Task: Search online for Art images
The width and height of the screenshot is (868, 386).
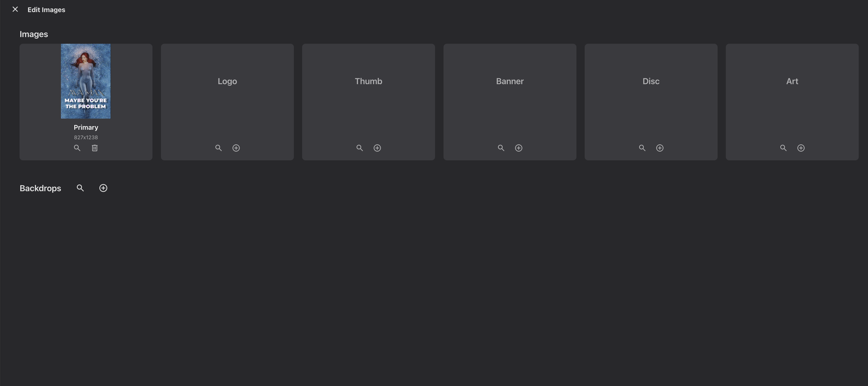Action: (x=783, y=148)
